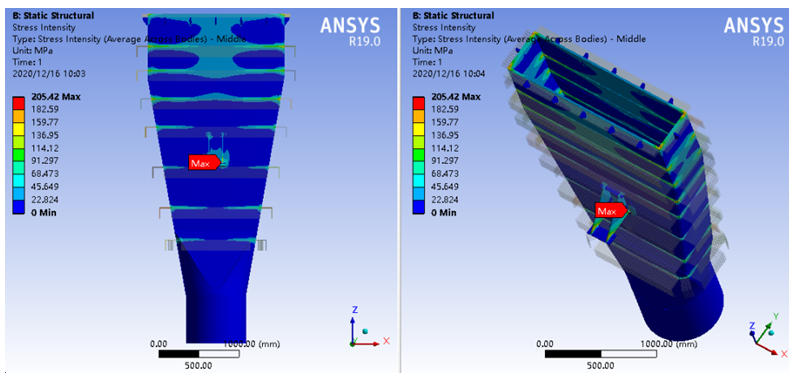Click the Max probe tag in left view
This screenshot has height=387, width=796.
click(x=205, y=163)
